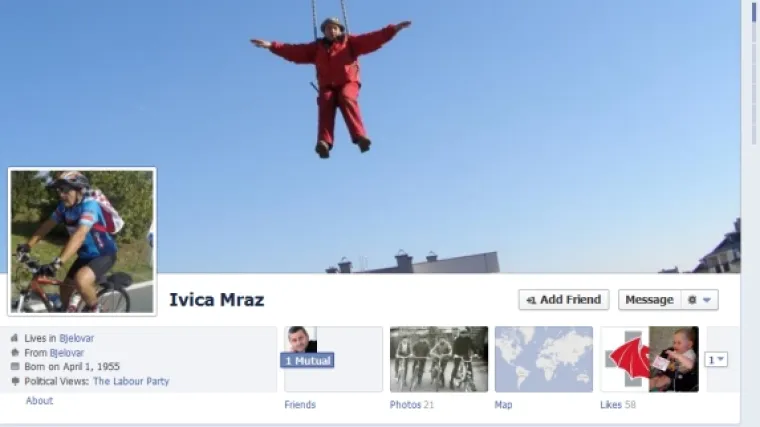The height and width of the screenshot is (427, 760).
Task: Click the Map label link
Action: 503,405
